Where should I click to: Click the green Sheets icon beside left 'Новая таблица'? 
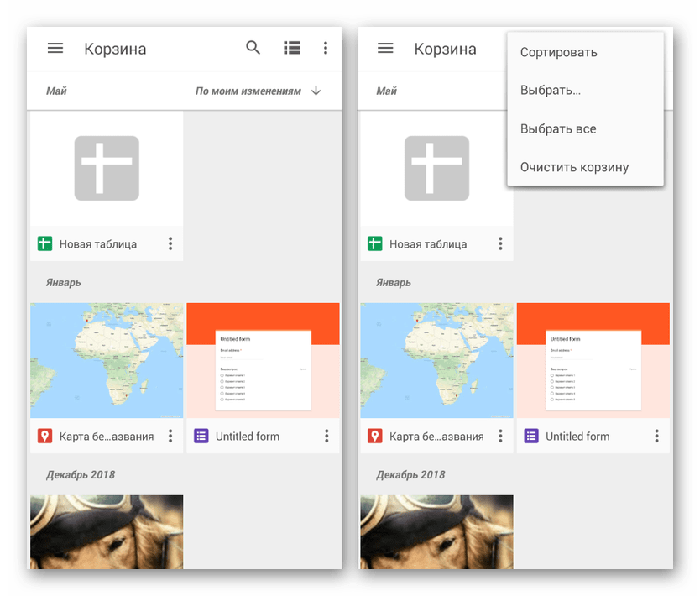click(x=45, y=243)
